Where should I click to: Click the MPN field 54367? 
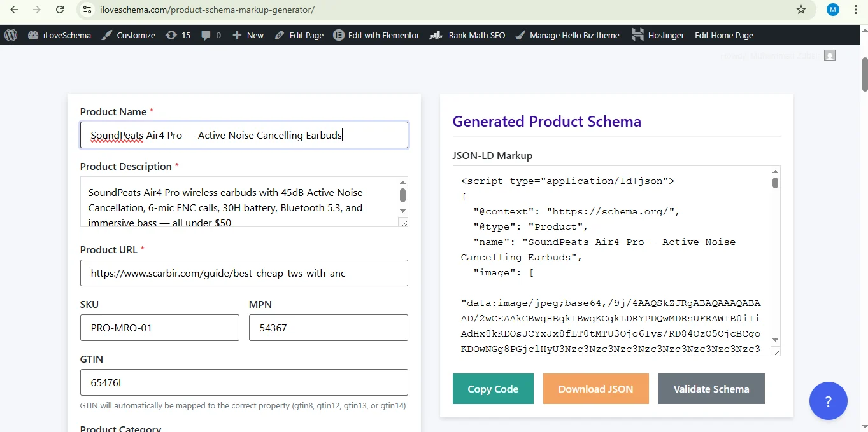tap(329, 328)
